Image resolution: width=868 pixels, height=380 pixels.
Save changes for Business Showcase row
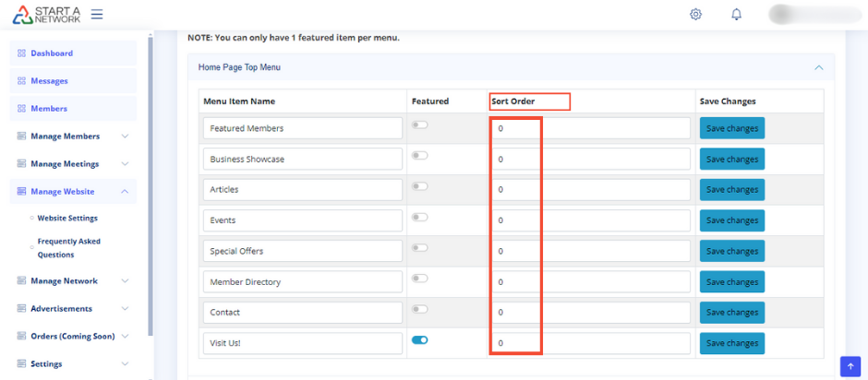click(731, 159)
